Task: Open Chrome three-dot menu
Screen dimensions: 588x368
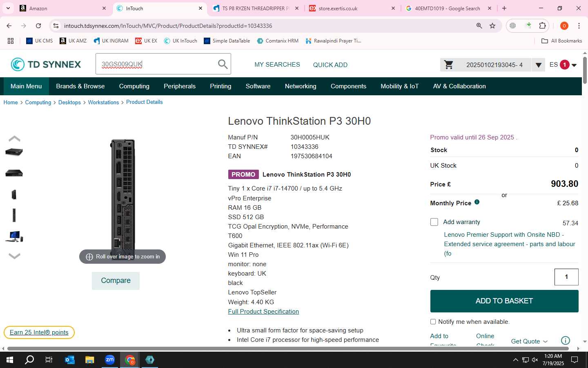Action: click(579, 26)
